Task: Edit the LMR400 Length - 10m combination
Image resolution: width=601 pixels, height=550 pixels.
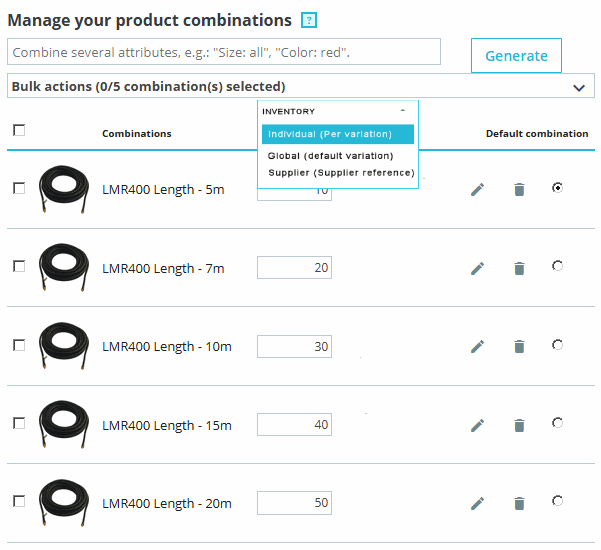Action: click(477, 346)
